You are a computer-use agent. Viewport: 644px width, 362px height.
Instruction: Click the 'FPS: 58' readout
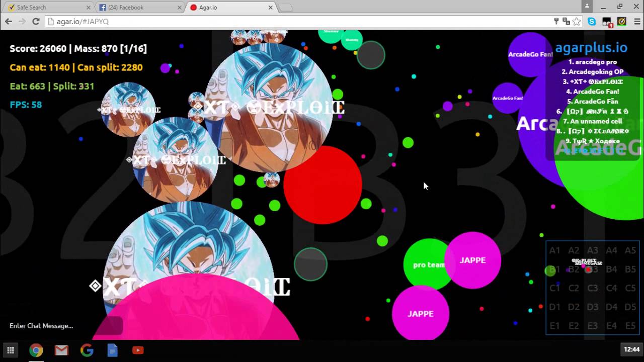26,105
